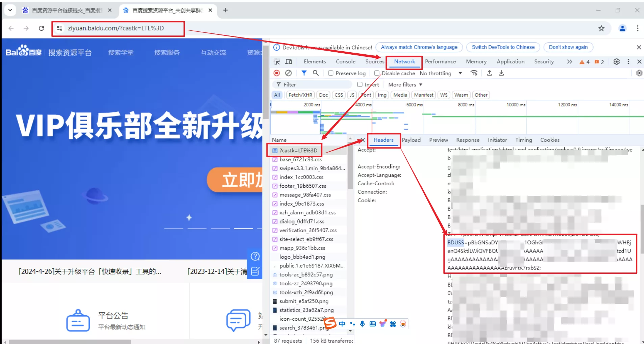Open DevTools customize three-dot menu

628,61
